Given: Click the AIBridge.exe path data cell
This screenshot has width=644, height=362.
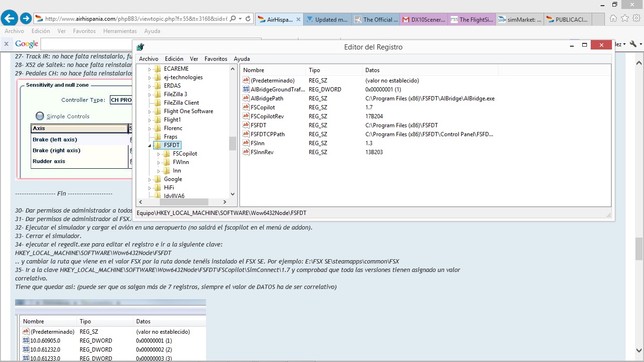Looking at the screenshot, I should tap(430, 99).
